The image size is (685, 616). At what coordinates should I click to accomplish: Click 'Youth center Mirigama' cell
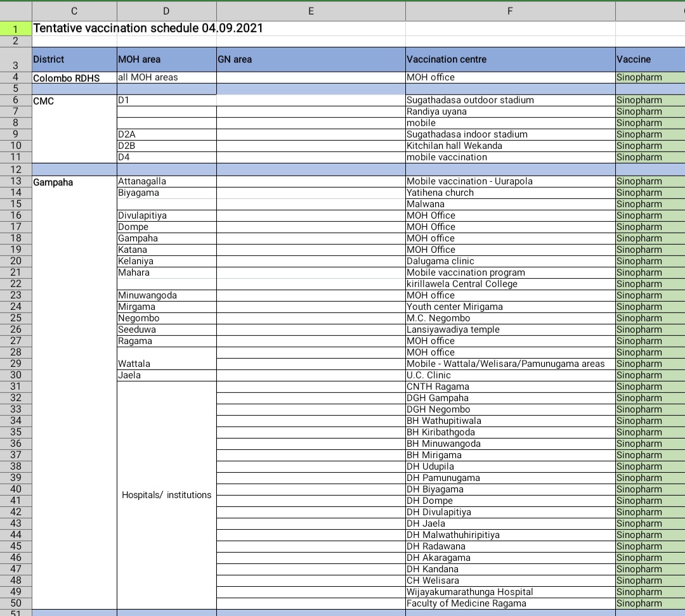[510, 307]
